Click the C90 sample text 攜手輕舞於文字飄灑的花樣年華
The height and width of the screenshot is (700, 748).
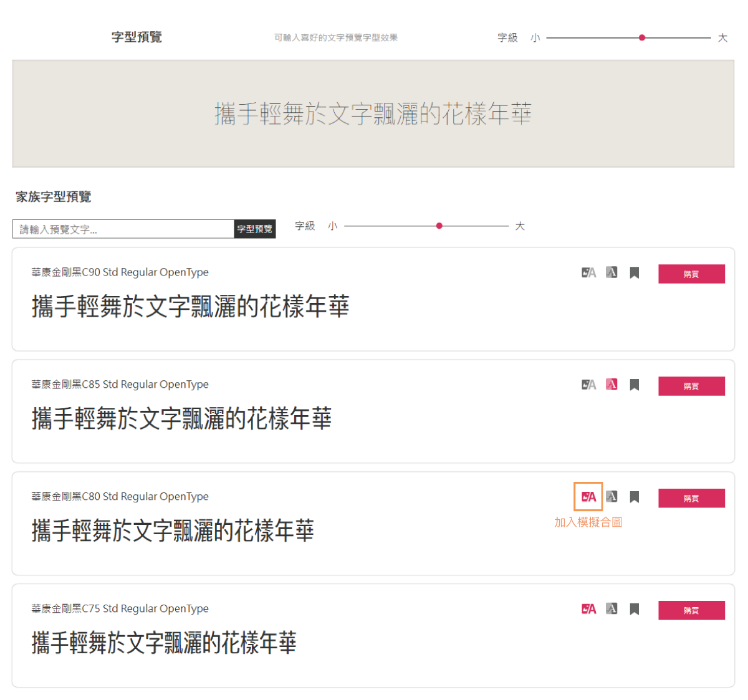pos(191,306)
